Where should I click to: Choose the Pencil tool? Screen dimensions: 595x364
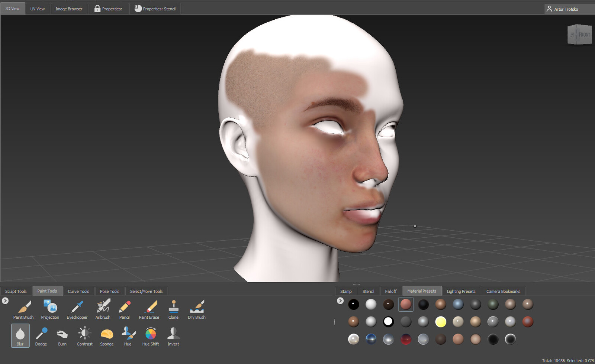pos(125,309)
